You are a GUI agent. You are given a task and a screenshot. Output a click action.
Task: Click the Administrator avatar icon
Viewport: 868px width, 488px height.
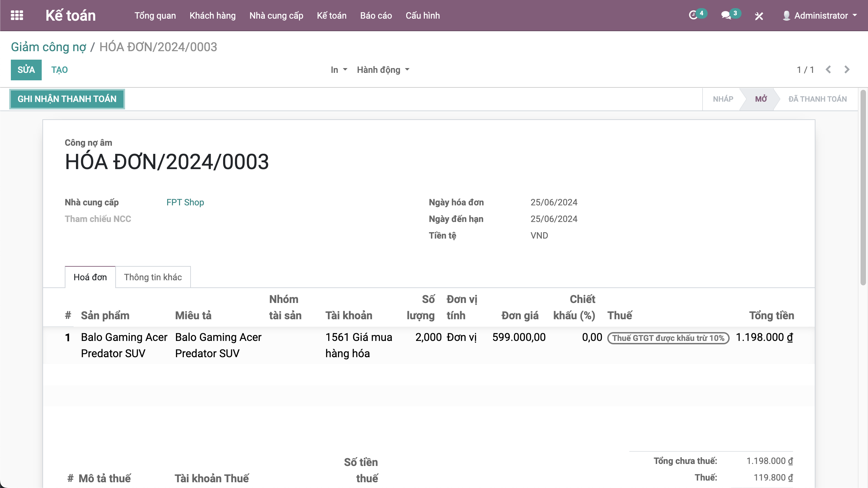tap(786, 16)
